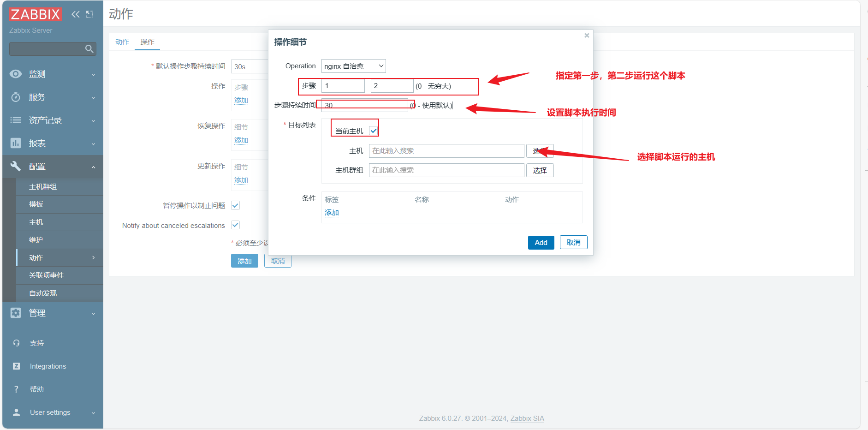Click the 支持 headset icon
This screenshot has width=868, height=430.
(17, 343)
